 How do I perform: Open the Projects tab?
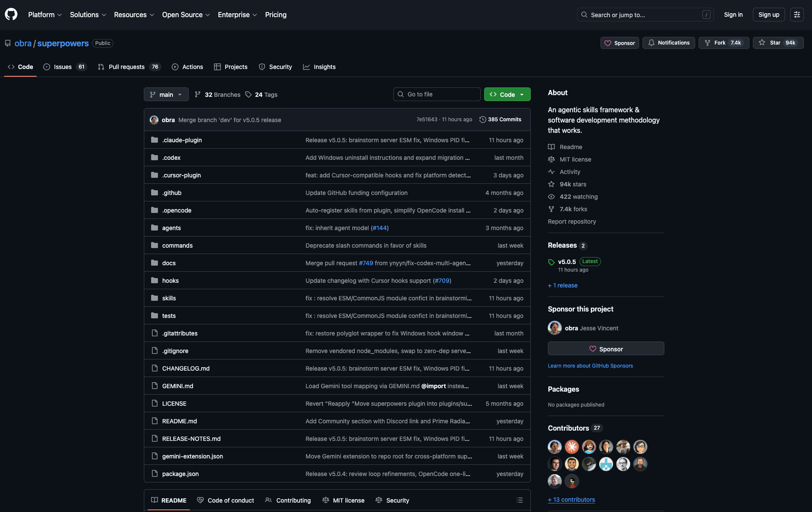point(231,67)
